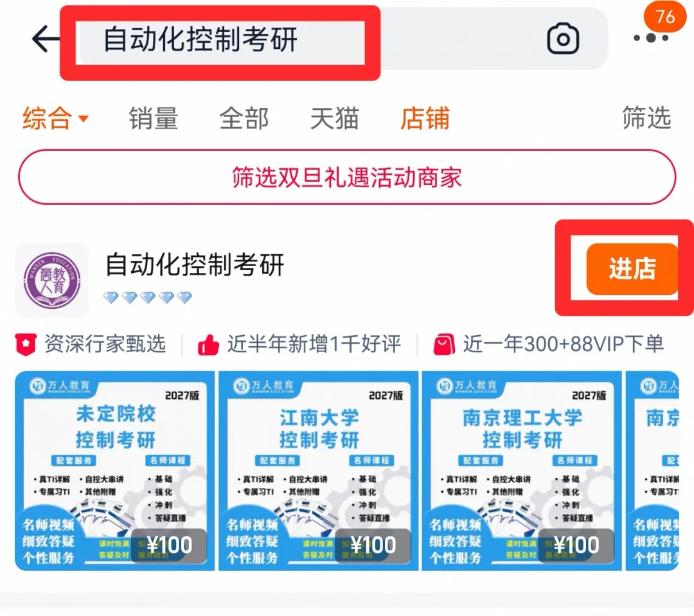Open the 筛选 filter panel
This screenshot has width=694, height=616.
[646, 118]
